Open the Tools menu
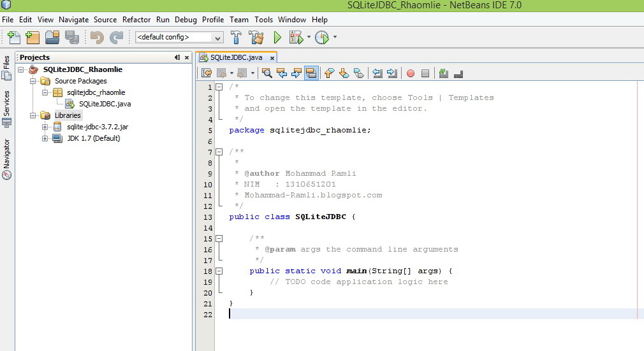 (263, 20)
